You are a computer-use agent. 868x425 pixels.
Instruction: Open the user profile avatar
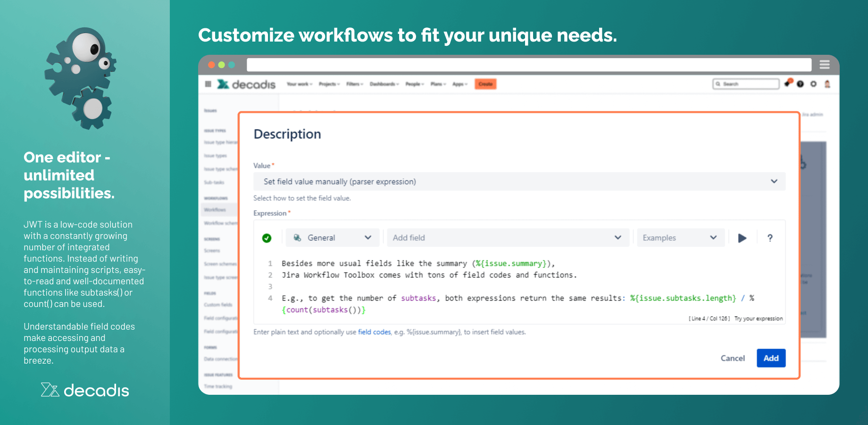coord(827,84)
